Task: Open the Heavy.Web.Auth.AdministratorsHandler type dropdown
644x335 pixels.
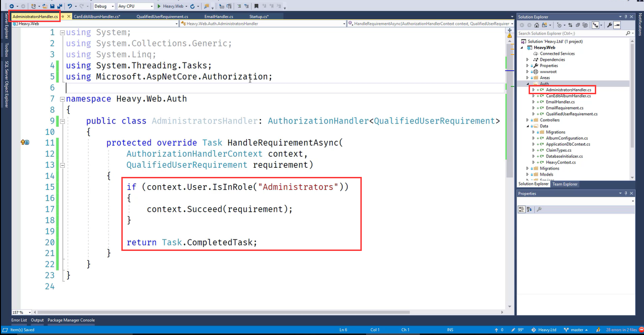Action: tap(263, 23)
